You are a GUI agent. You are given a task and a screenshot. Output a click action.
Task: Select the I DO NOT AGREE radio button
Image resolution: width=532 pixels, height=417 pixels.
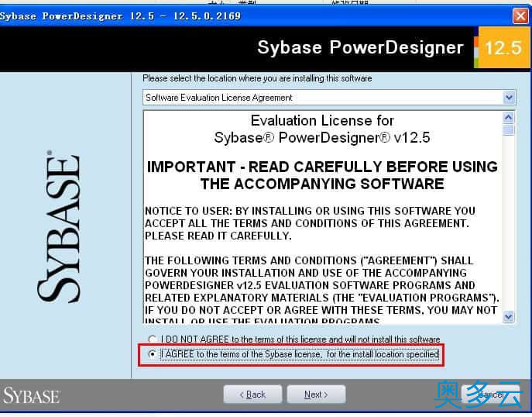(x=153, y=339)
